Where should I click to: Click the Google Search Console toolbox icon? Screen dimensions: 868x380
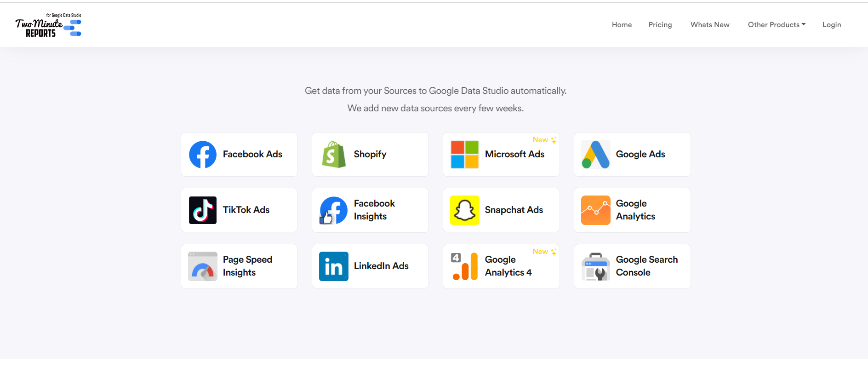click(596, 266)
